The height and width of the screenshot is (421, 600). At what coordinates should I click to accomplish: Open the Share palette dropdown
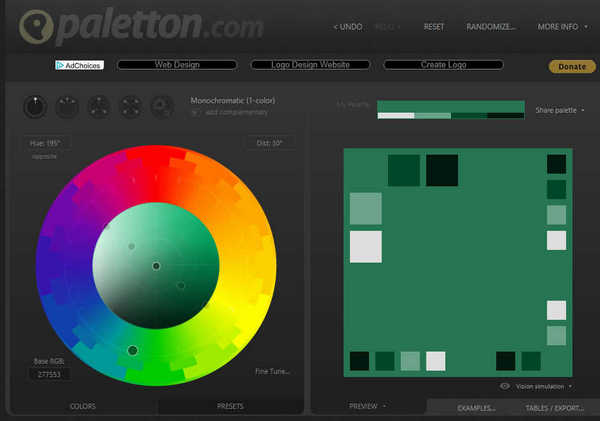pyautogui.click(x=560, y=110)
